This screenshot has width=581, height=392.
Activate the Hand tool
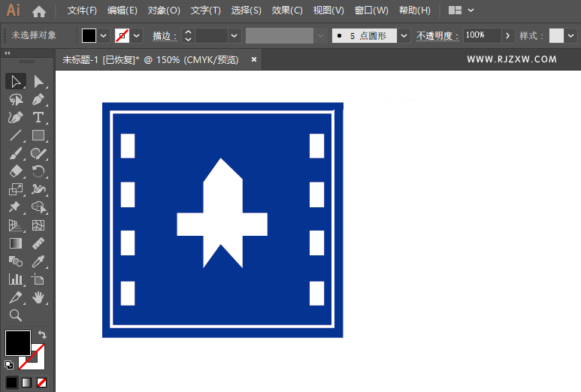38,297
